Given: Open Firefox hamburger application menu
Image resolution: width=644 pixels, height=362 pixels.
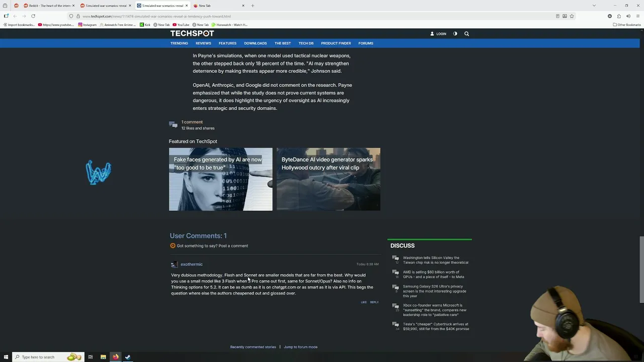Looking at the screenshot, I should [x=638, y=16].
